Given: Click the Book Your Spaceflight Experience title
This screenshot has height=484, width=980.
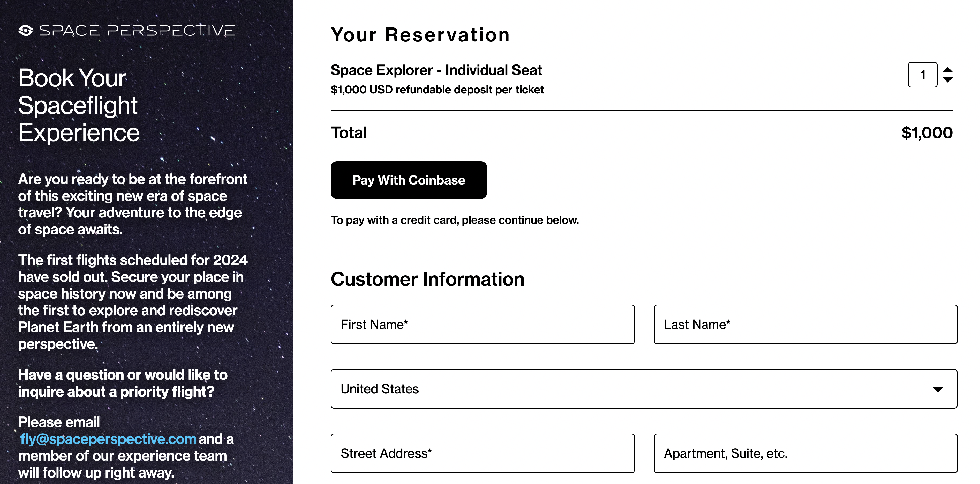Looking at the screenshot, I should (x=79, y=106).
